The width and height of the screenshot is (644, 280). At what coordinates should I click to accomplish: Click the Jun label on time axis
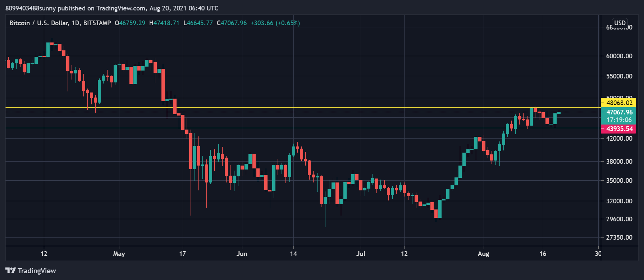tap(242, 254)
